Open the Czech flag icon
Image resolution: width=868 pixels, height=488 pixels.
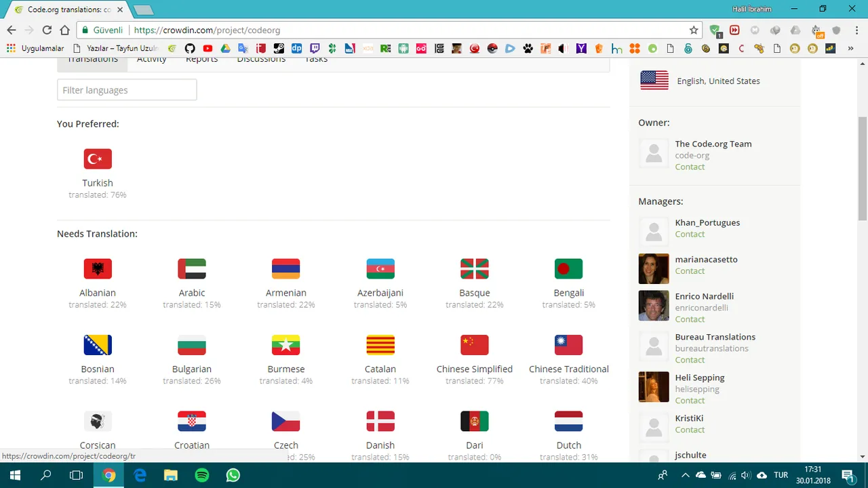pyautogui.click(x=286, y=421)
